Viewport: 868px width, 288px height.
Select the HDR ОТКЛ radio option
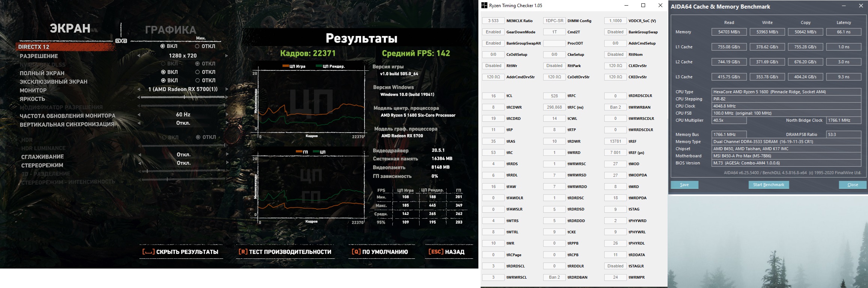pyautogui.click(x=206, y=137)
